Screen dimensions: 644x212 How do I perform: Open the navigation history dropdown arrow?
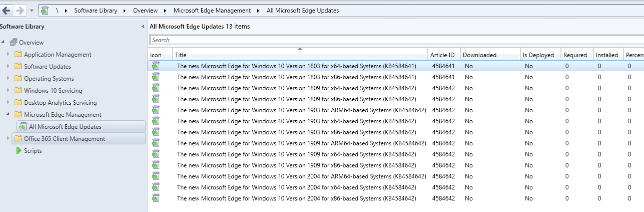point(32,11)
